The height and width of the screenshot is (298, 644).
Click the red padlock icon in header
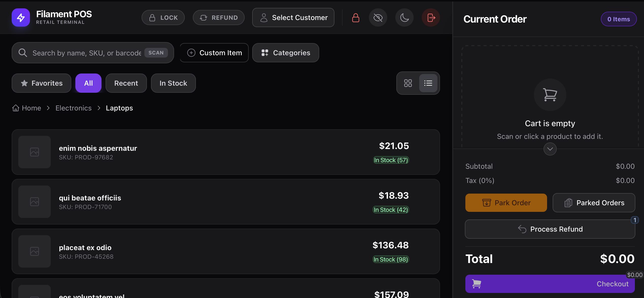355,18
